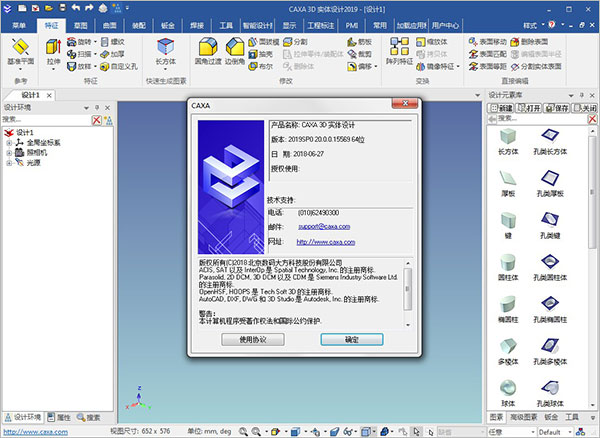Open the Default combo box in status bar

point(556,432)
